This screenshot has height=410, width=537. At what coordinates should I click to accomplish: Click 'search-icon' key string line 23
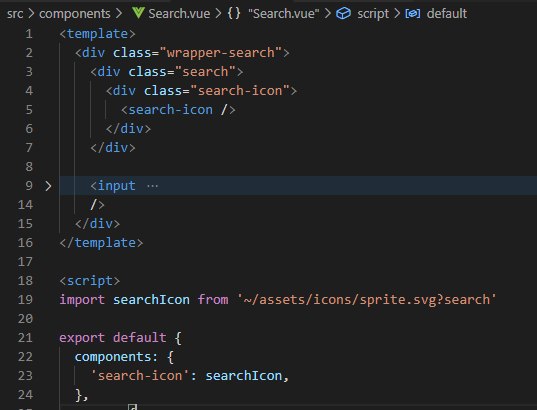coord(140,376)
